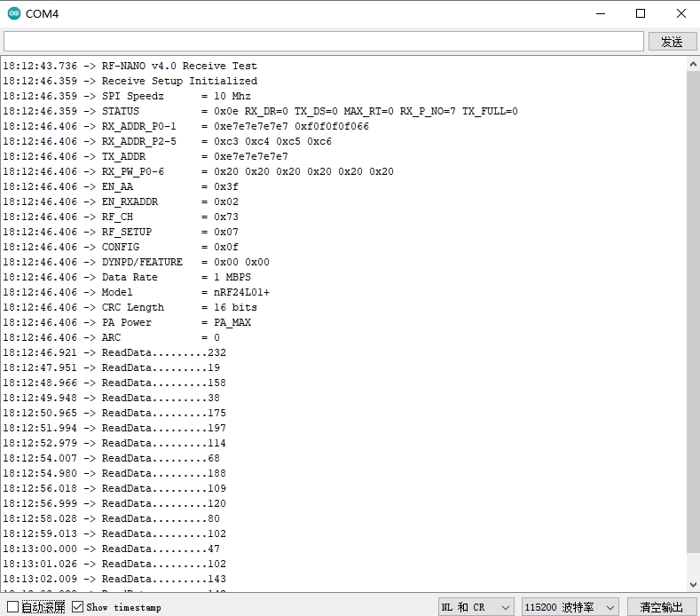Click the ReadData line with value 143
700x616 pixels.
(114, 580)
